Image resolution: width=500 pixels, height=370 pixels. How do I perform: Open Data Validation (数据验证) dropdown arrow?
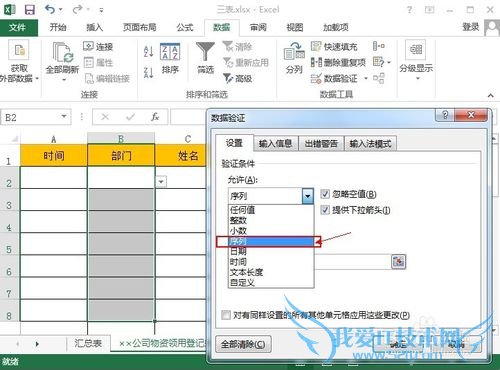366,79
